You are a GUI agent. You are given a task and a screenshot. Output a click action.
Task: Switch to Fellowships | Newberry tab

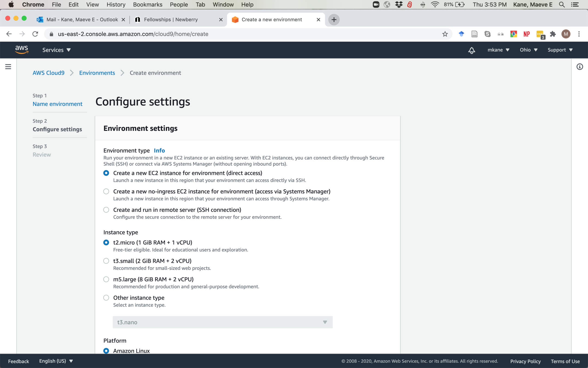point(171,20)
